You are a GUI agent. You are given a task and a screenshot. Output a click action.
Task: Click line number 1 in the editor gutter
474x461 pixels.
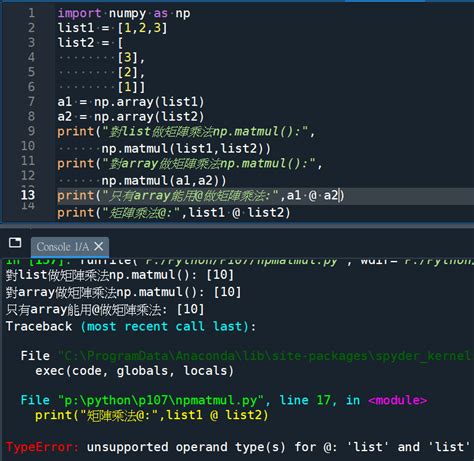[31, 13]
